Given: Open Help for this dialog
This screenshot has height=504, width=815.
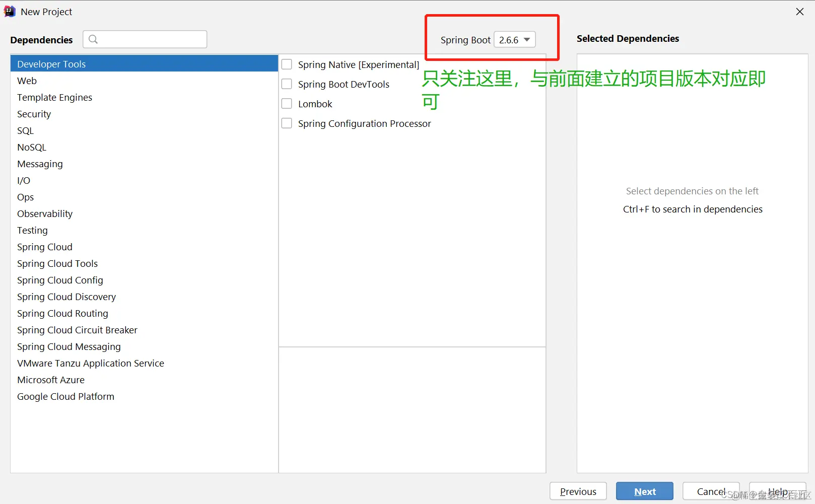Looking at the screenshot, I should click(x=778, y=491).
